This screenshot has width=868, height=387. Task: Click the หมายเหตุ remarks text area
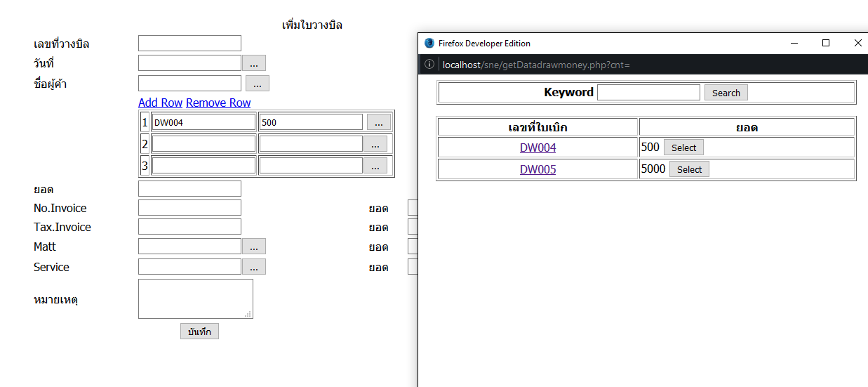click(x=196, y=299)
